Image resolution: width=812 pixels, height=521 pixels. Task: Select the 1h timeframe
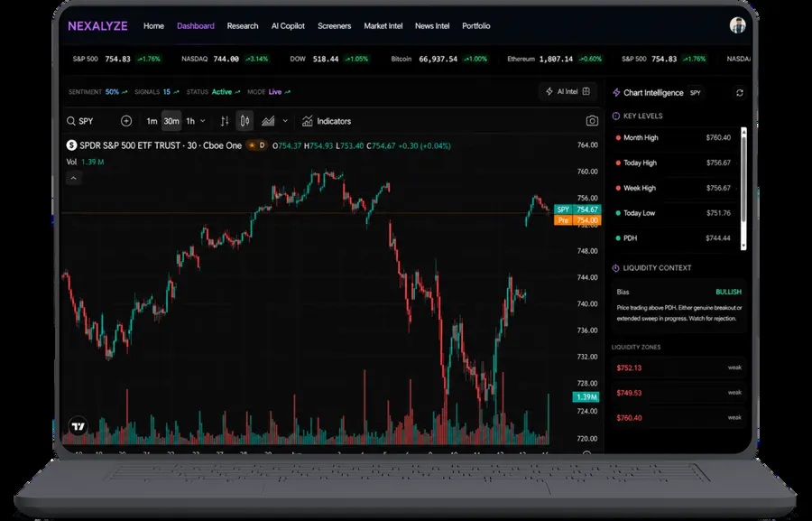click(x=190, y=121)
